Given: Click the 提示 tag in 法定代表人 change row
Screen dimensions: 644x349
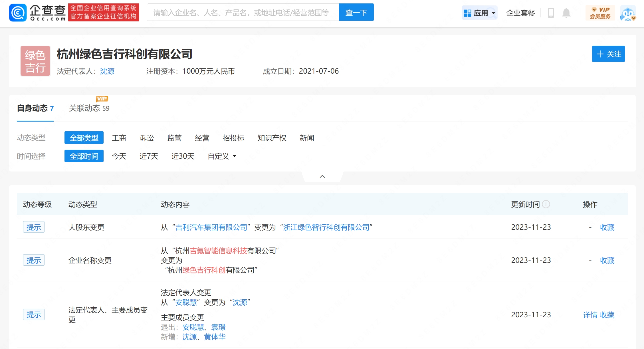Looking at the screenshot, I should (x=34, y=314).
